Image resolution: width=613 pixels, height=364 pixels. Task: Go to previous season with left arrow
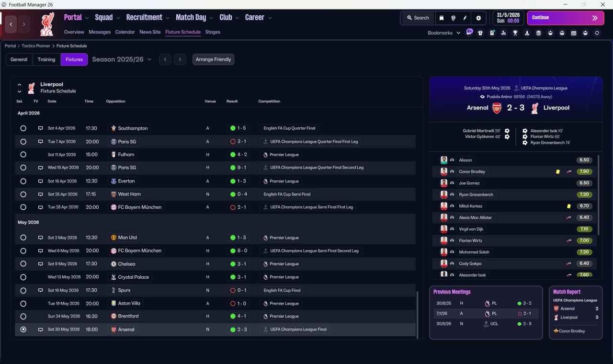point(165,59)
